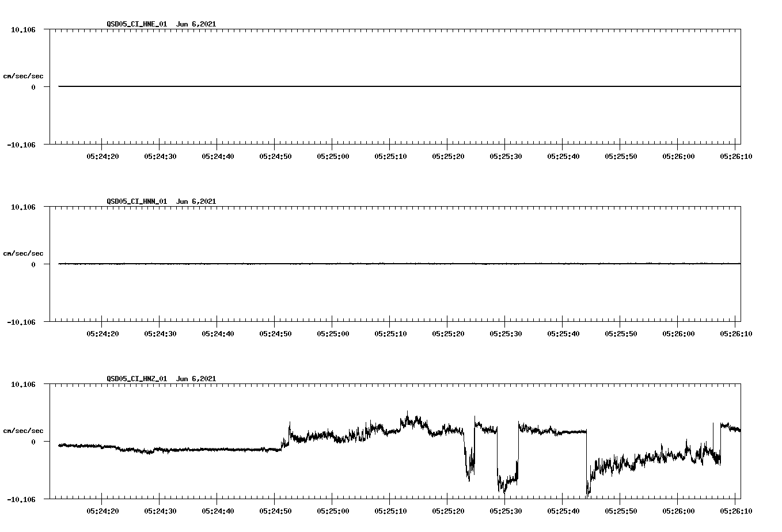Click the 05:26:00 time label under HNN plot
Image resolution: width=782 pixels, height=532 pixels.
click(678, 333)
